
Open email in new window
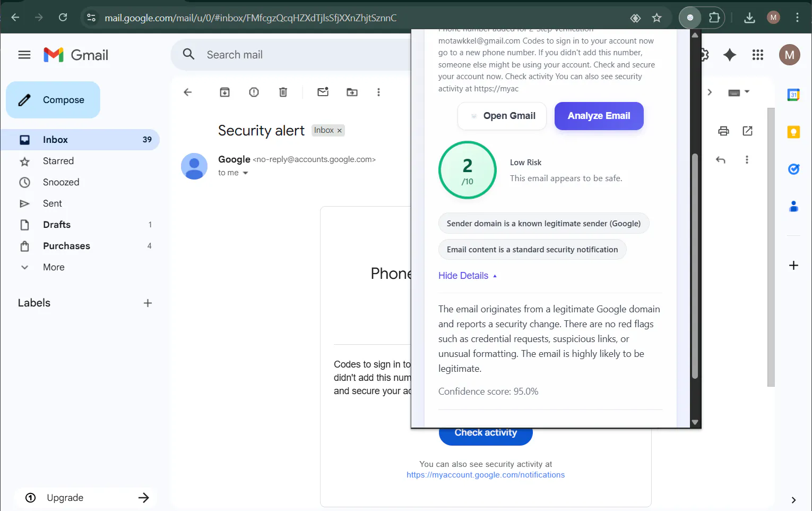(x=748, y=131)
